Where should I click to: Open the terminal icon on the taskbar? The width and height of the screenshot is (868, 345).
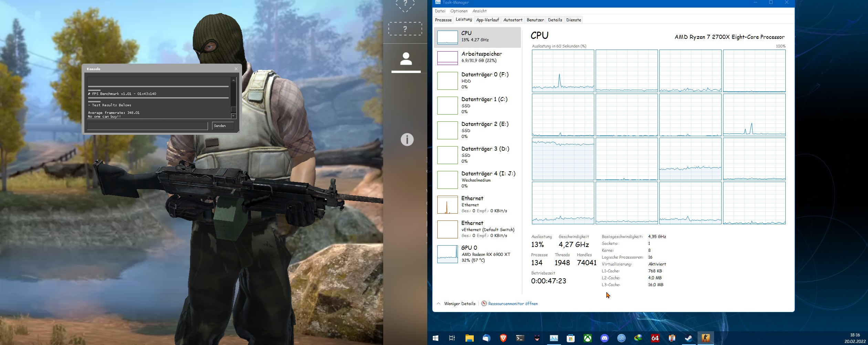coord(520,338)
